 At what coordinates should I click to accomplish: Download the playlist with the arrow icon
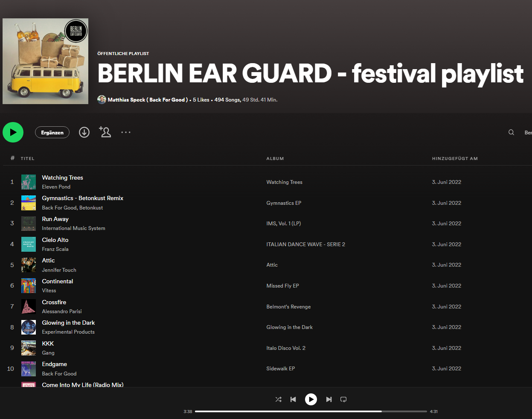tap(84, 132)
